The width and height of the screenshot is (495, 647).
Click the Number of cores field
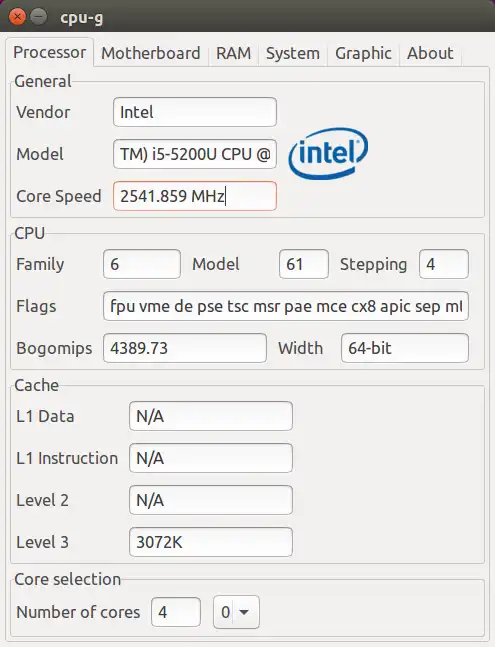pyautogui.click(x=176, y=612)
